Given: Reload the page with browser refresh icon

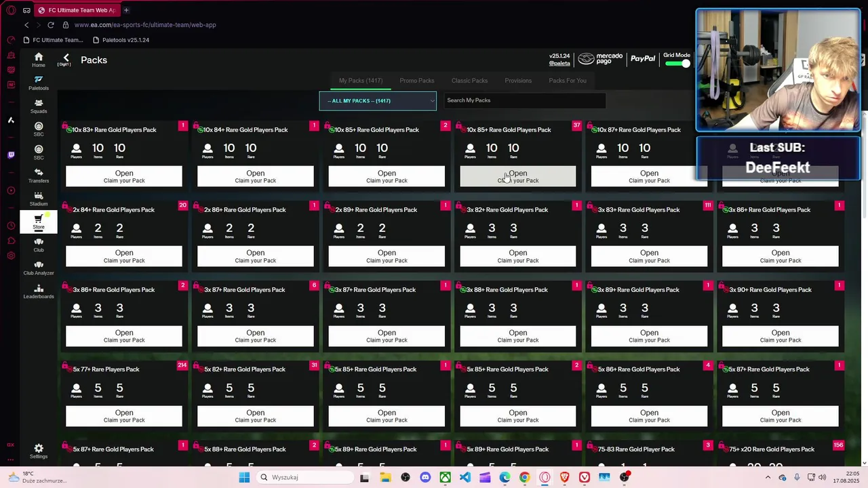Looking at the screenshot, I should [x=51, y=25].
